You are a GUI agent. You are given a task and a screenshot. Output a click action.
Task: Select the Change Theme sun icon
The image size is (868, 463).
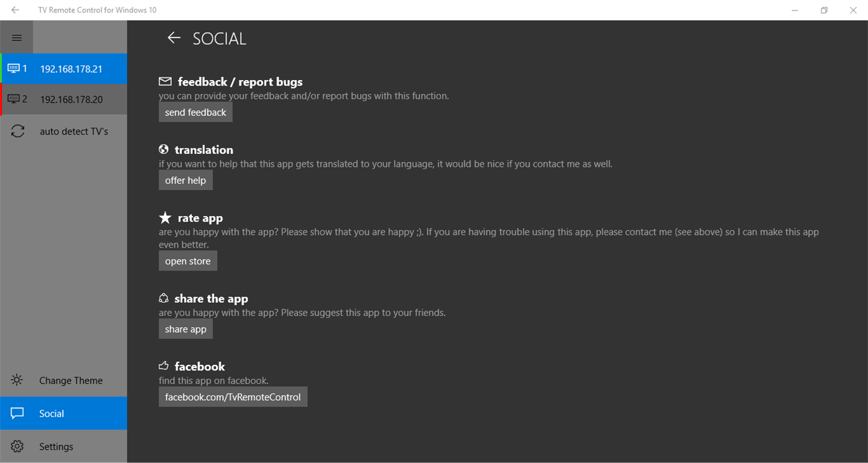coord(16,380)
